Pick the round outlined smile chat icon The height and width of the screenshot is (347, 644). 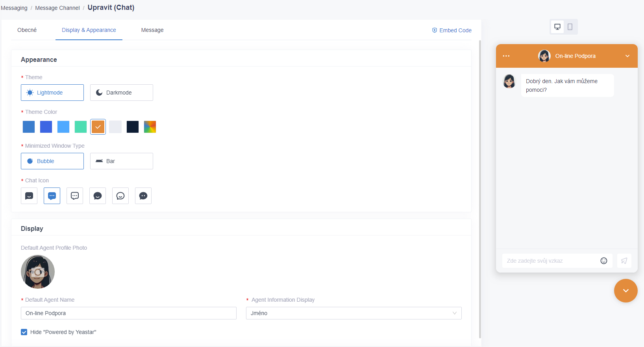[120, 196]
